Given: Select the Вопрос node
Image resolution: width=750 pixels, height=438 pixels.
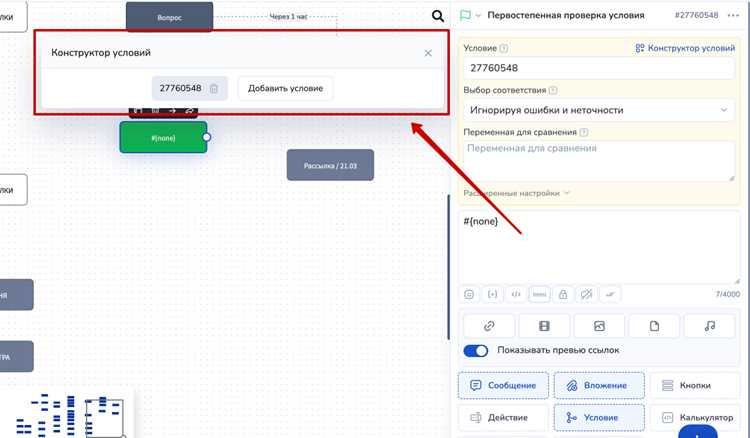Looking at the screenshot, I should click(x=169, y=17).
